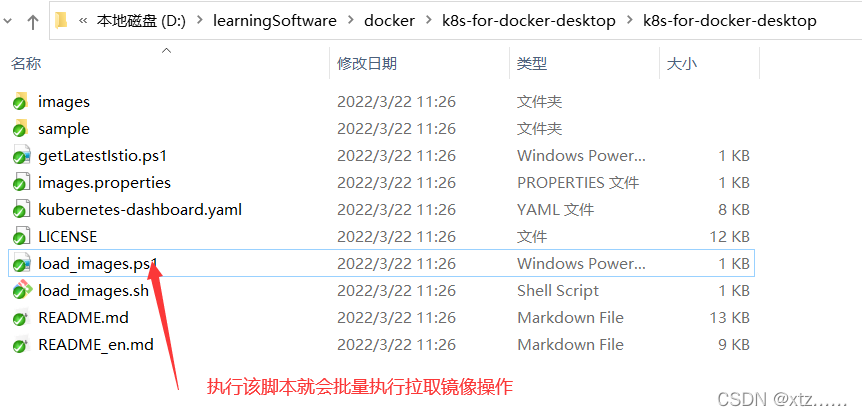Select the kubernetes-dashboard.yaml file icon
This screenshot has height=416, width=862.
pyautogui.click(x=21, y=209)
